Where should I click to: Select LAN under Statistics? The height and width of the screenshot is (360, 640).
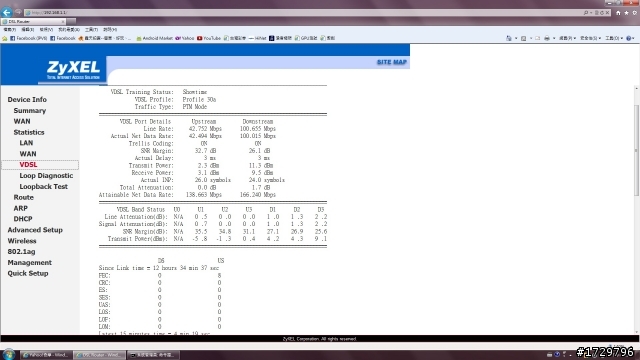[26, 143]
